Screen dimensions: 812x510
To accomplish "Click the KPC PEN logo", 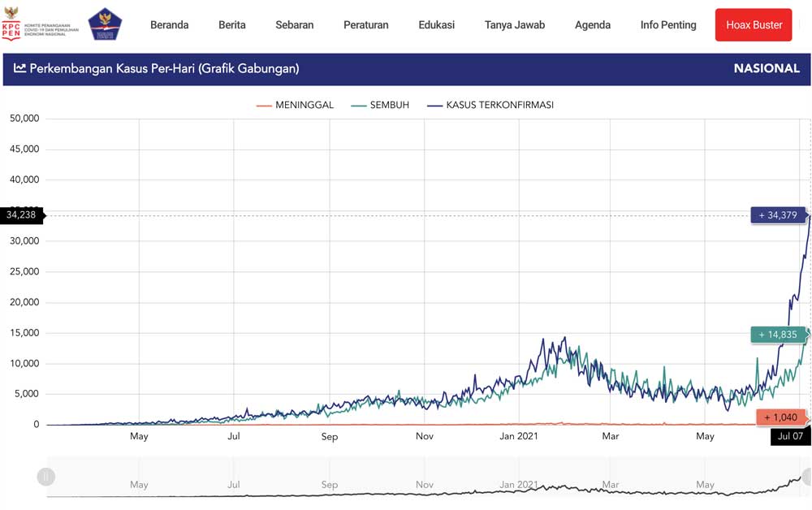I will point(11,31).
